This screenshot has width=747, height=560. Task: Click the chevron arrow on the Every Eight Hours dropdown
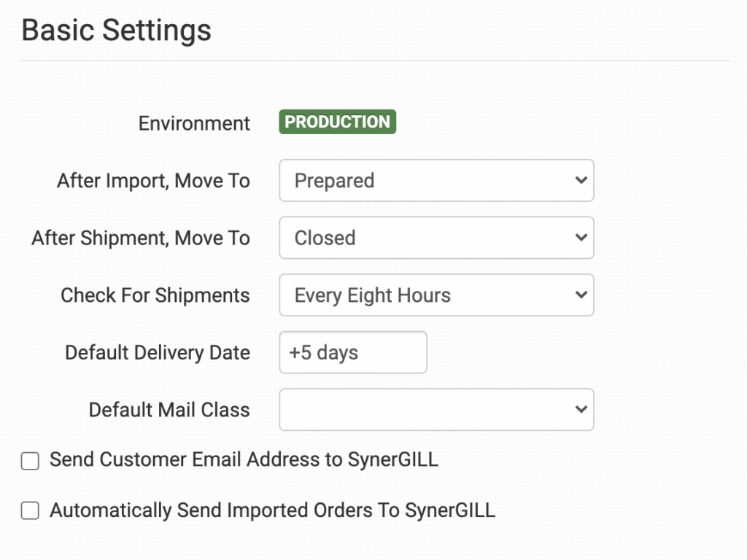581,295
